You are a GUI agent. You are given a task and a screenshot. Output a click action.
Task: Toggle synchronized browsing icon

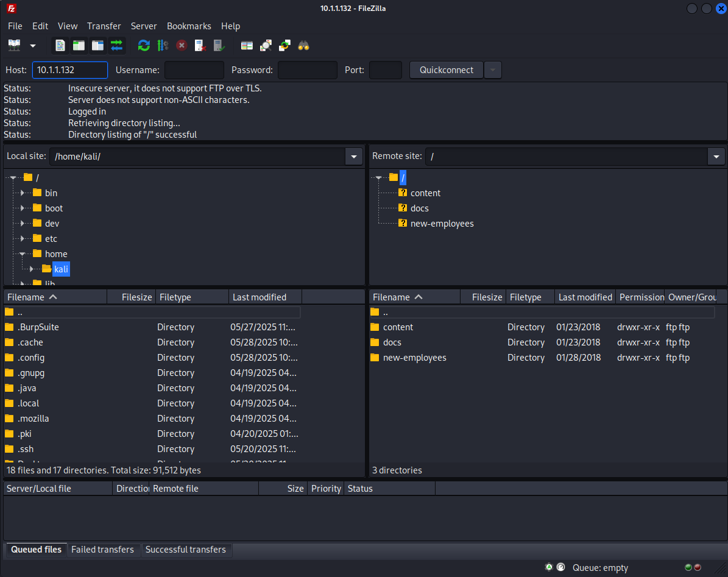click(x=284, y=45)
